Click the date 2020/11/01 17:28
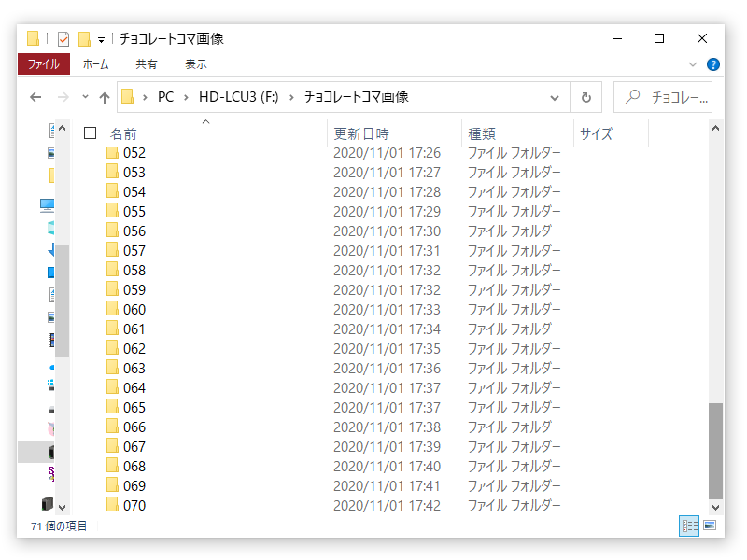 pos(387,192)
